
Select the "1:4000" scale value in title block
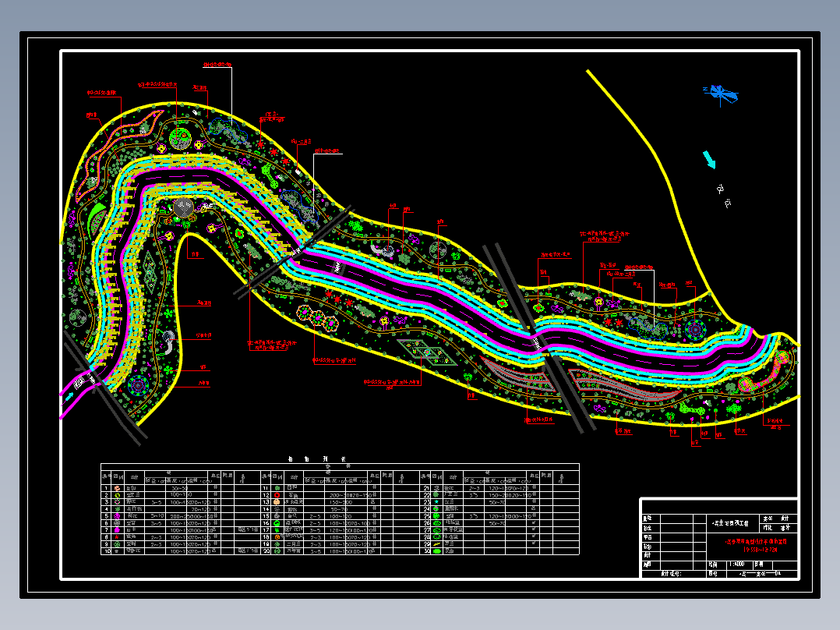click(x=737, y=564)
